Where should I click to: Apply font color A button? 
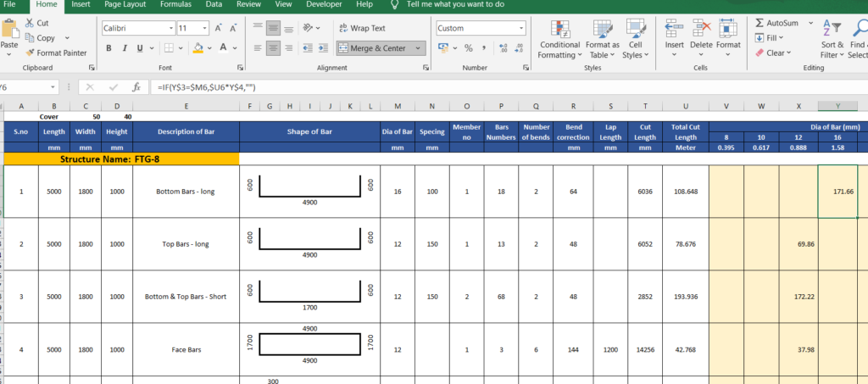pyautogui.click(x=223, y=47)
